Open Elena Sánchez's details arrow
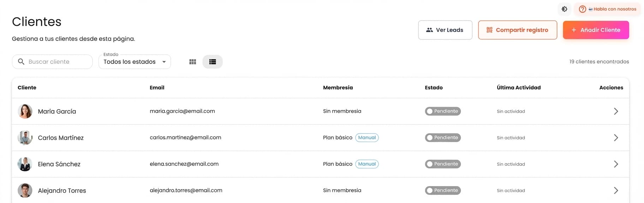This screenshot has height=203, width=644. point(616,164)
